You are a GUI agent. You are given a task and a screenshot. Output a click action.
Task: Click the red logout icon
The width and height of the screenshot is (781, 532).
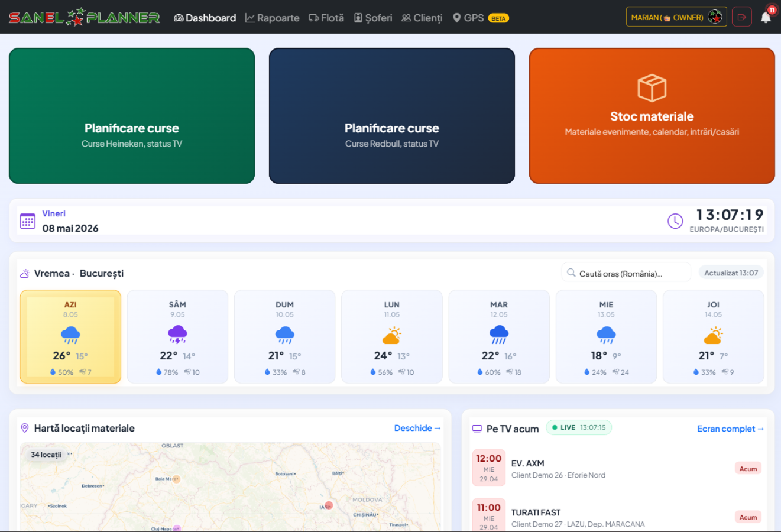(742, 17)
